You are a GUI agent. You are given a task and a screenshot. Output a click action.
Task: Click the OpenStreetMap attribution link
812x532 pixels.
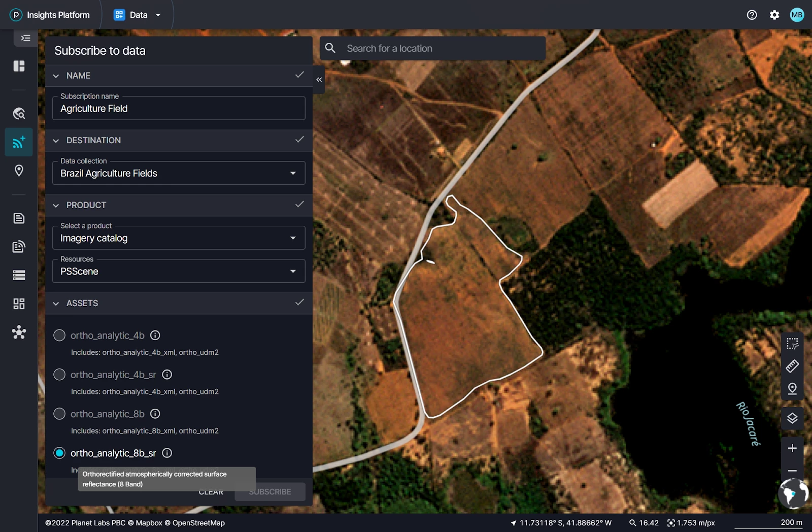pyautogui.click(x=195, y=523)
